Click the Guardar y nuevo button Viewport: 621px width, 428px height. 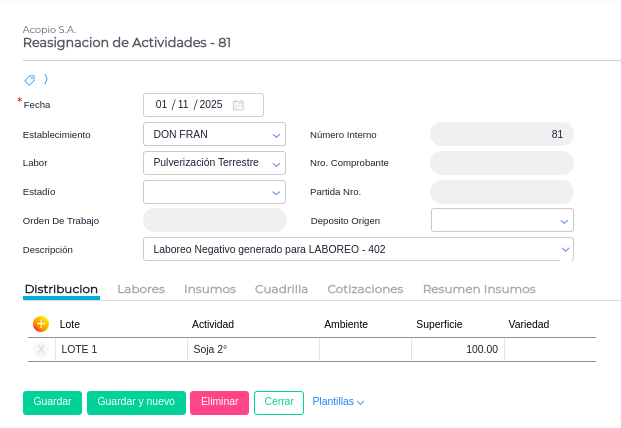(x=136, y=402)
